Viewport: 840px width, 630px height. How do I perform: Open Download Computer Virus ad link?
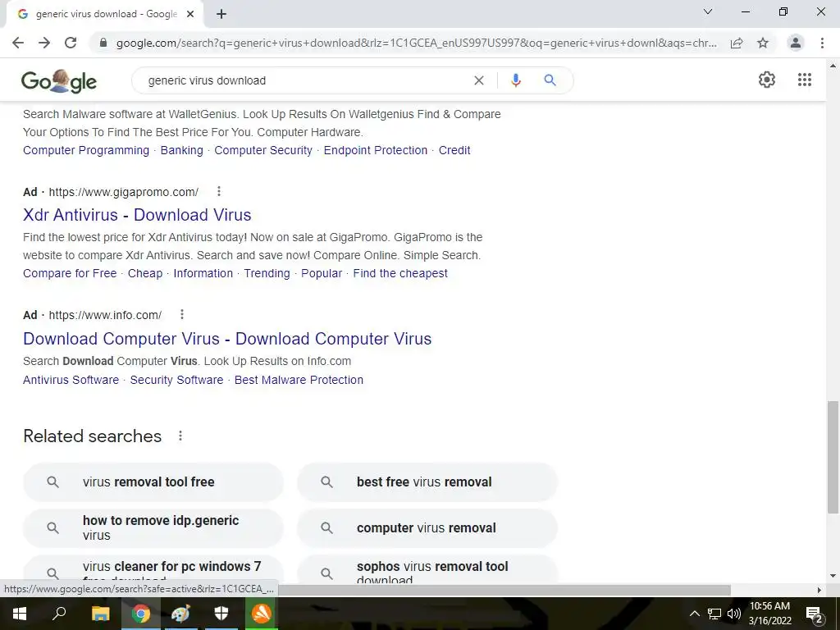227,339
